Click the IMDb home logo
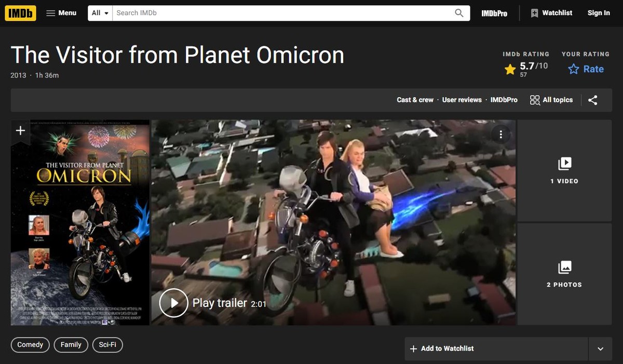623x364 pixels. click(20, 13)
